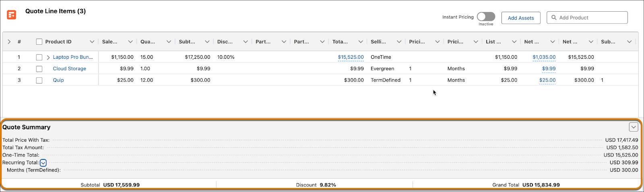644x192 pixels.
Task: Collapse the Recurring Total breakdown
Action: (x=43, y=163)
